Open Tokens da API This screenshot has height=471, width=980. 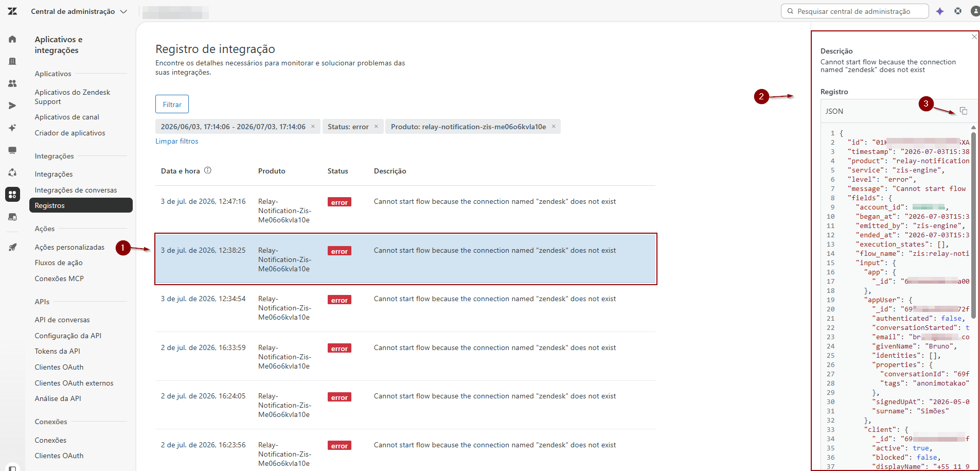click(58, 351)
